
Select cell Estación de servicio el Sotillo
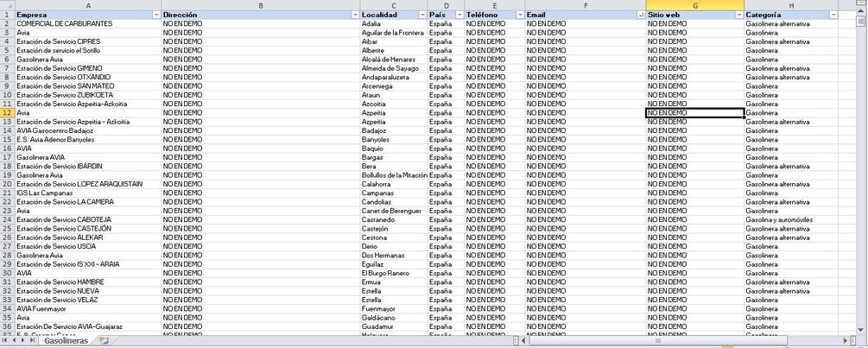click(x=88, y=50)
